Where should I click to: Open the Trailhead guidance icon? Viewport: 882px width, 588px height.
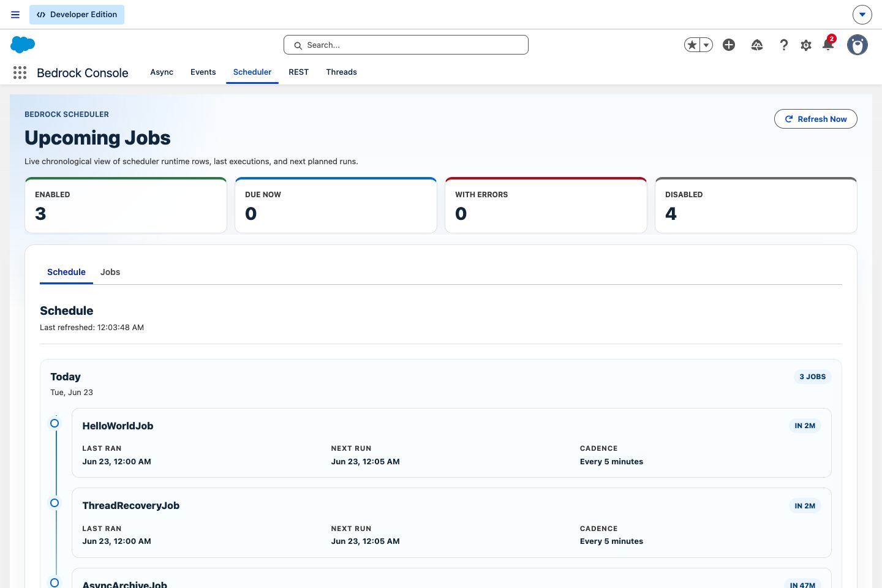coord(757,45)
